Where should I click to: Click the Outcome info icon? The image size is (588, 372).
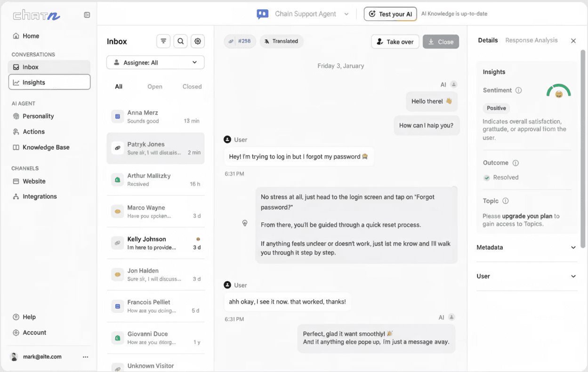coord(516,163)
